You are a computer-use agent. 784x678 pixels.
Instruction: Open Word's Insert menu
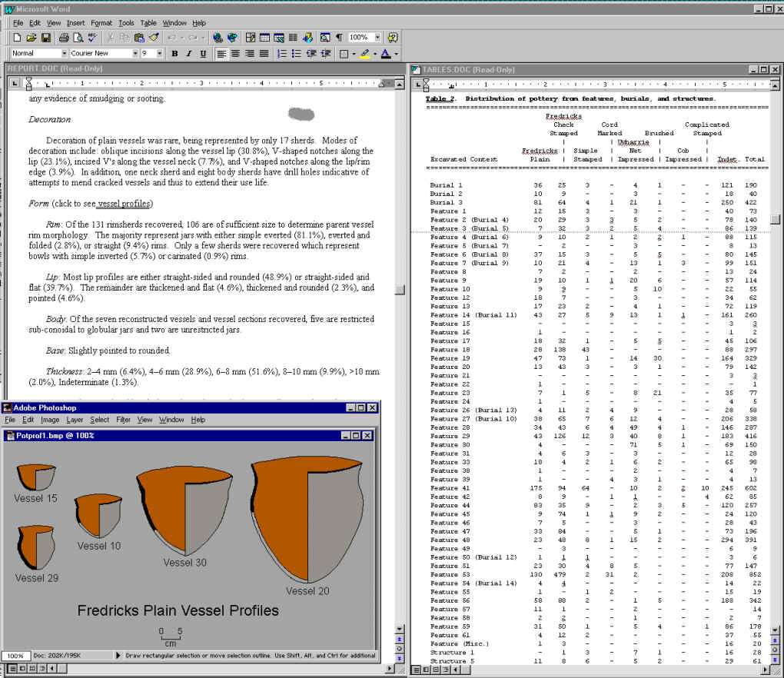75,23
